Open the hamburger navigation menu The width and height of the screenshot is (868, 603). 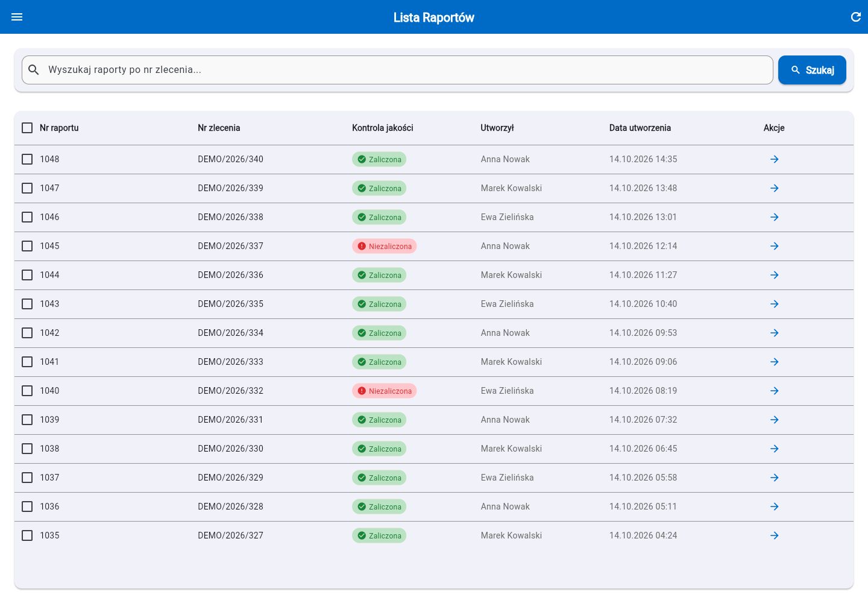(17, 17)
